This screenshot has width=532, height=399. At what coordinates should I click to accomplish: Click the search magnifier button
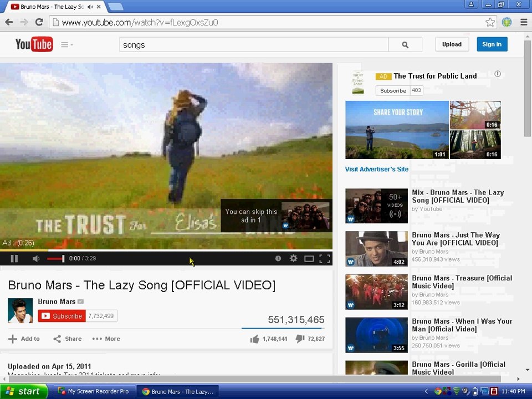(x=405, y=44)
